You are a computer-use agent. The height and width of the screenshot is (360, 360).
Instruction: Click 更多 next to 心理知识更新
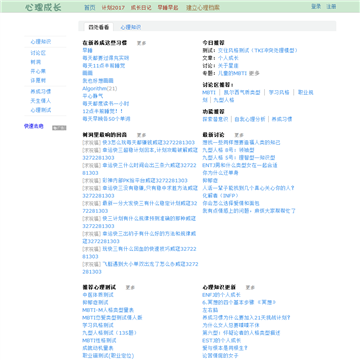(250, 287)
